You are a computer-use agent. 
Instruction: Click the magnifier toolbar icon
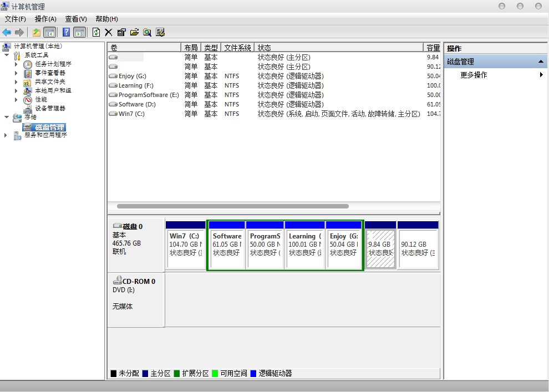(x=147, y=32)
